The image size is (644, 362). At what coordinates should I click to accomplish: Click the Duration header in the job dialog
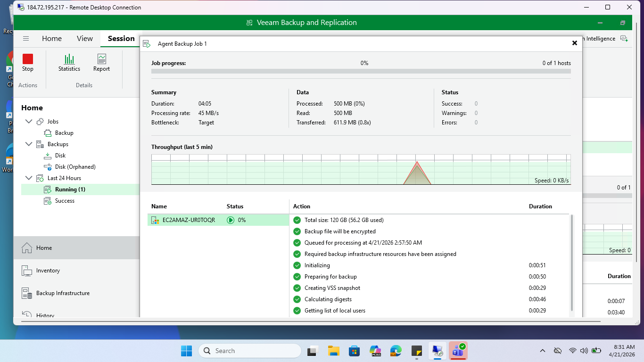(540, 206)
